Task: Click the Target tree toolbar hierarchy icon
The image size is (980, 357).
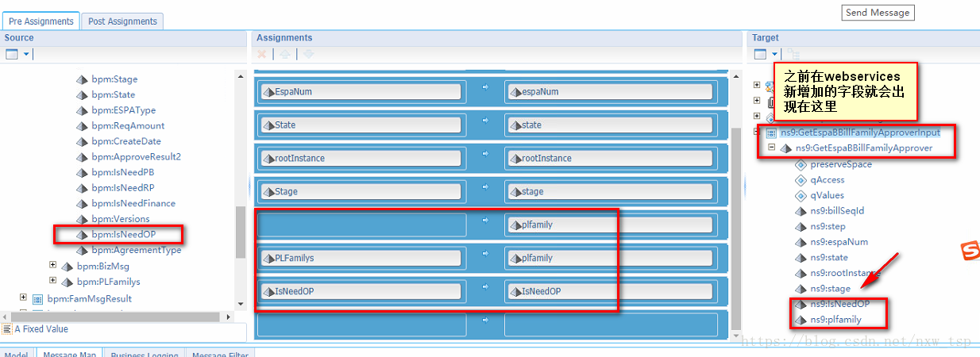Action: click(793, 54)
